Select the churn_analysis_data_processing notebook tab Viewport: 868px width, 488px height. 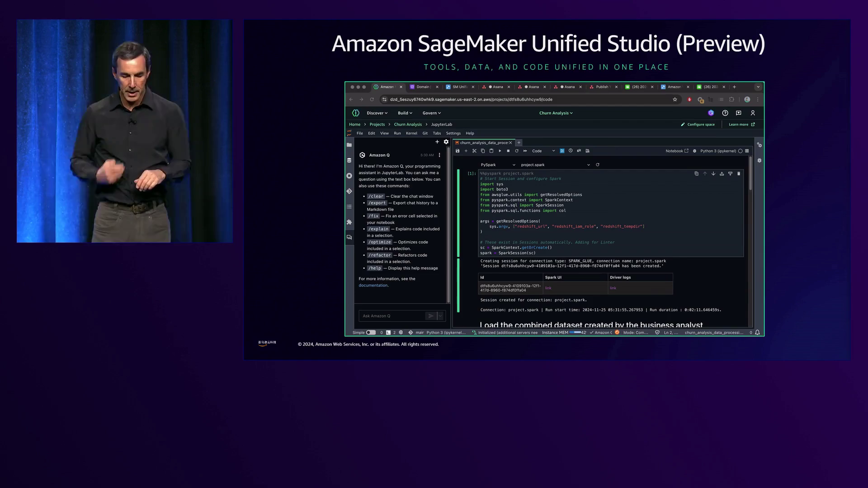(483, 142)
